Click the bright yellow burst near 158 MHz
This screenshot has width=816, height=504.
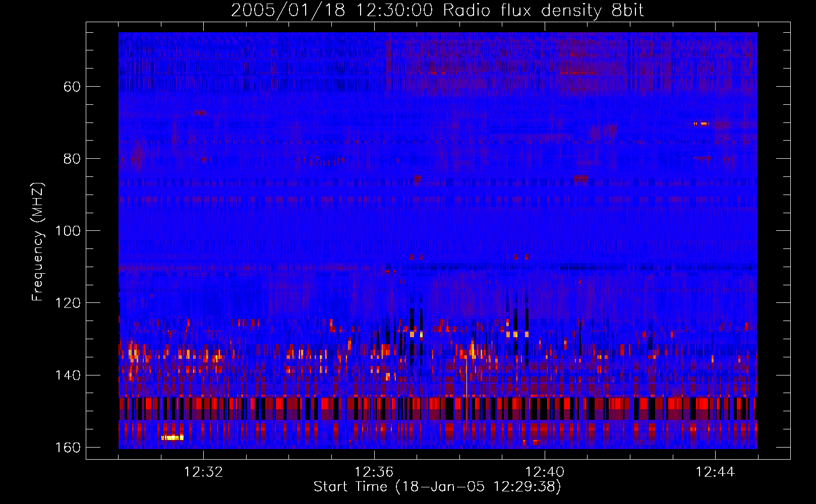172,437
